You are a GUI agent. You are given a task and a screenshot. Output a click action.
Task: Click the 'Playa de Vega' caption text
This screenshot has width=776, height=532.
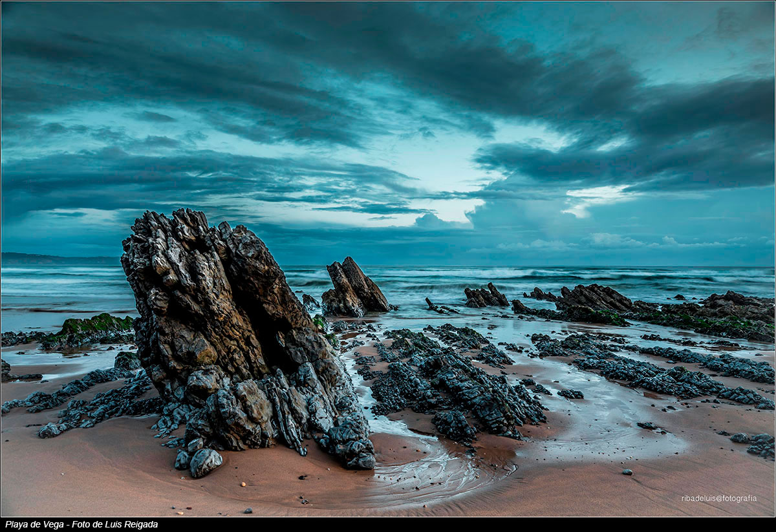[x=32, y=524]
